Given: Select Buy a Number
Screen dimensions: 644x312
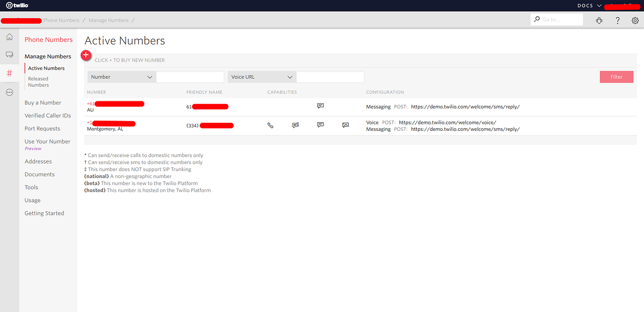Looking at the screenshot, I should click(x=42, y=102).
